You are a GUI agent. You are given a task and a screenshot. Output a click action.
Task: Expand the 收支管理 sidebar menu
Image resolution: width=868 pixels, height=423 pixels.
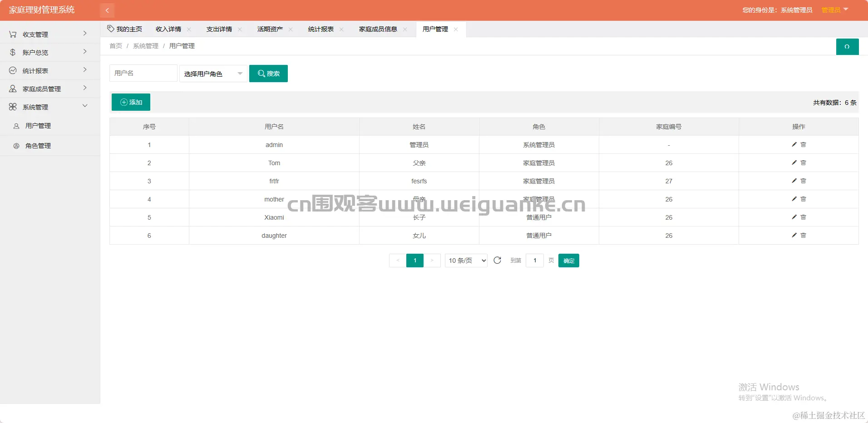click(x=50, y=34)
